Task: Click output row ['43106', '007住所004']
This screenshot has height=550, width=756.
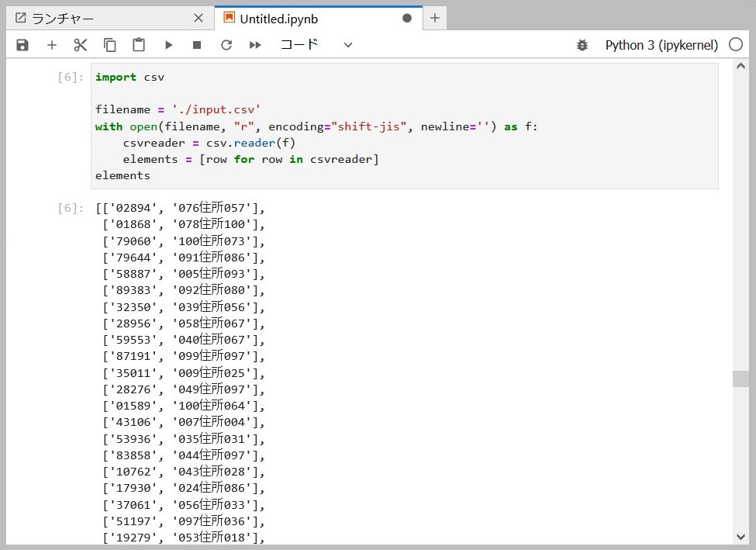Action: click(184, 422)
